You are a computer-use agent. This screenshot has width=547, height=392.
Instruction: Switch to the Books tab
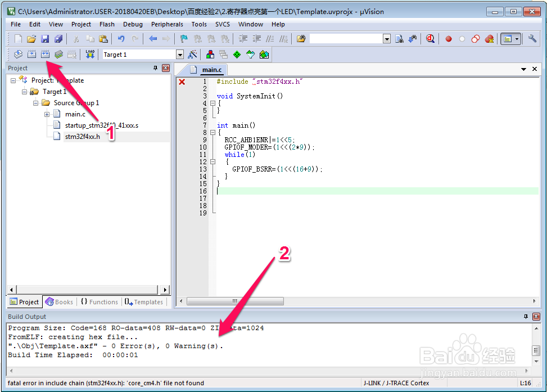pyautogui.click(x=59, y=302)
